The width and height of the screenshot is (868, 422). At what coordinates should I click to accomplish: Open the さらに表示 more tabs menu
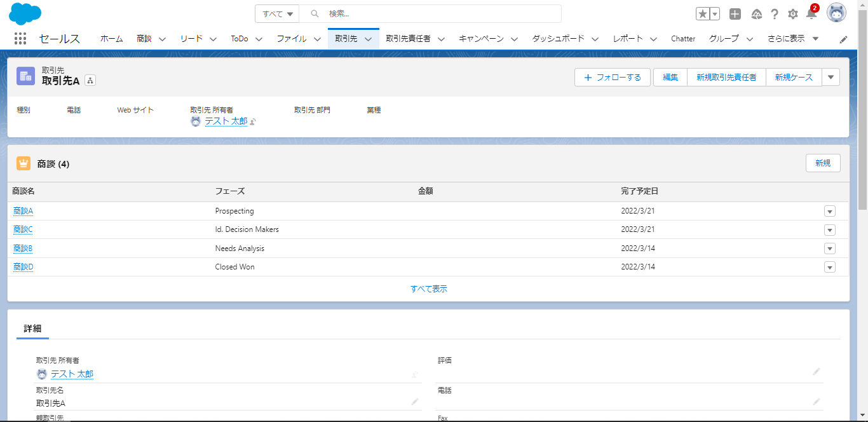[x=792, y=39]
